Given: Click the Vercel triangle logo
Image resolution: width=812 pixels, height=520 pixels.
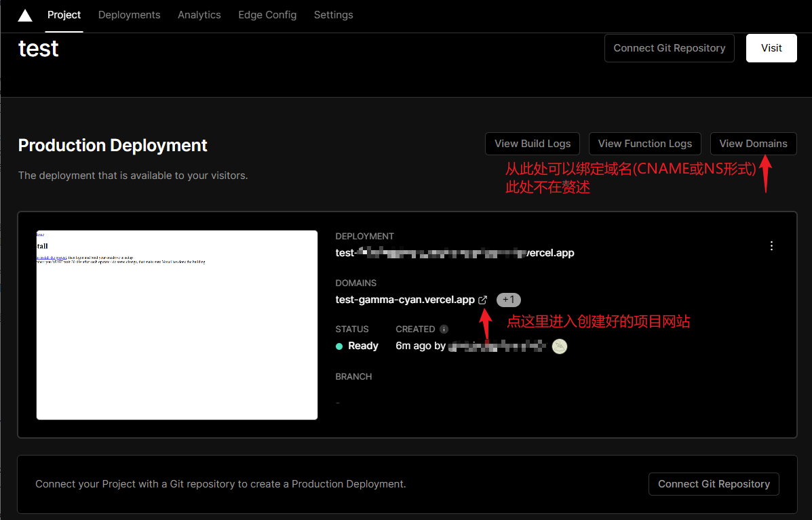Looking at the screenshot, I should pos(25,16).
